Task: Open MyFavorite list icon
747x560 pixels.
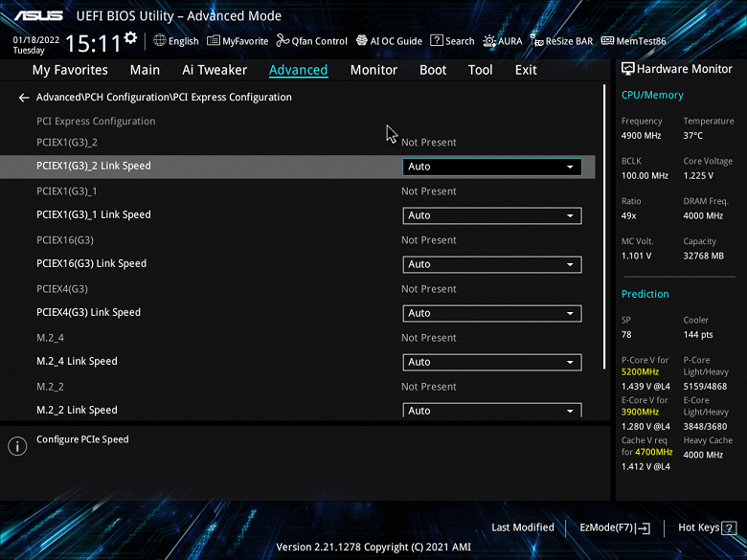Action: pos(214,41)
